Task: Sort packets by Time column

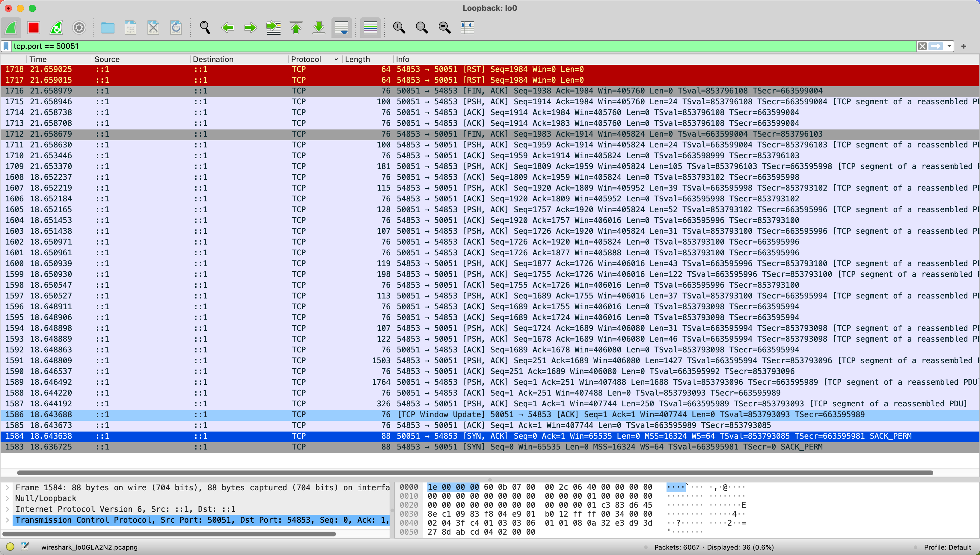Action: click(59, 59)
